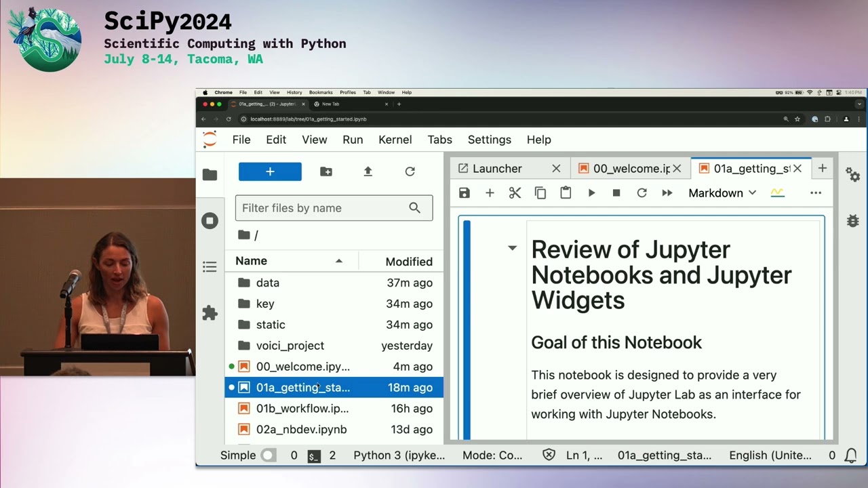The height and width of the screenshot is (488, 868).
Task: Open the JupyterLab Edit menu
Action: (276, 140)
